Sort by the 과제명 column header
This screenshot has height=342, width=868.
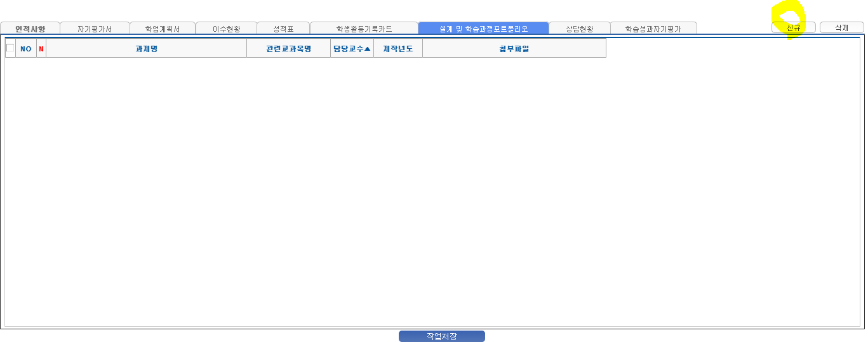(x=147, y=48)
